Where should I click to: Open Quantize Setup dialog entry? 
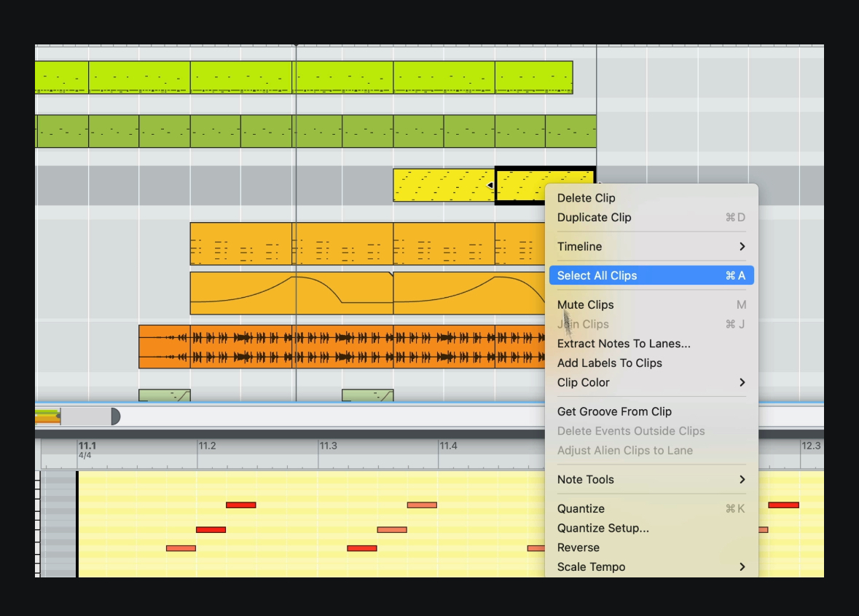click(651, 528)
